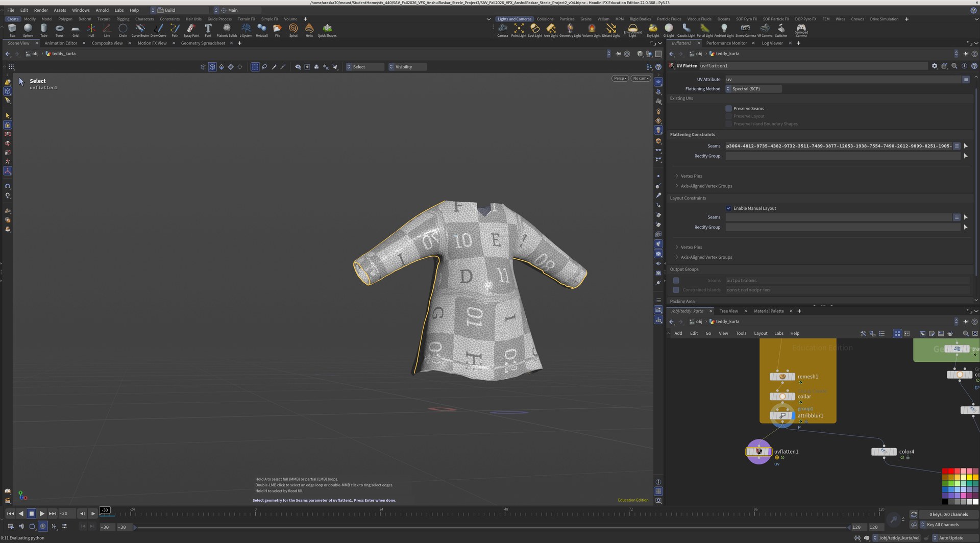This screenshot has height=543, width=980.
Task: Open network editor Add menu
Action: (678, 333)
